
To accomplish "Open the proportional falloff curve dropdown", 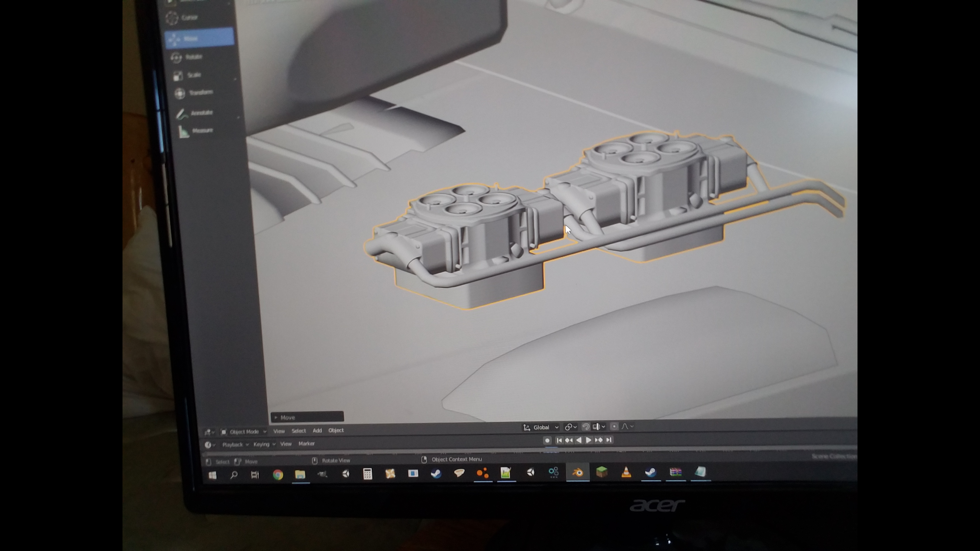I will (627, 426).
